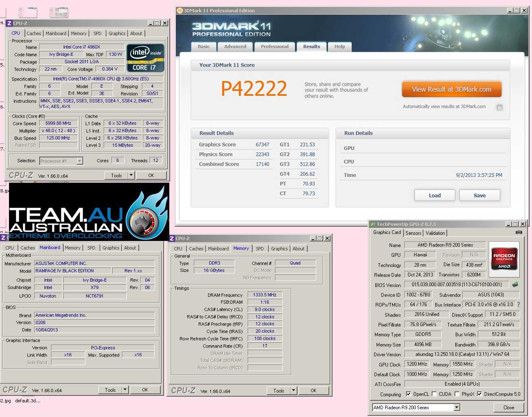Click View Result at 3DMark.com button
This screenshot has width=532, height=417.
coord(452,89)
